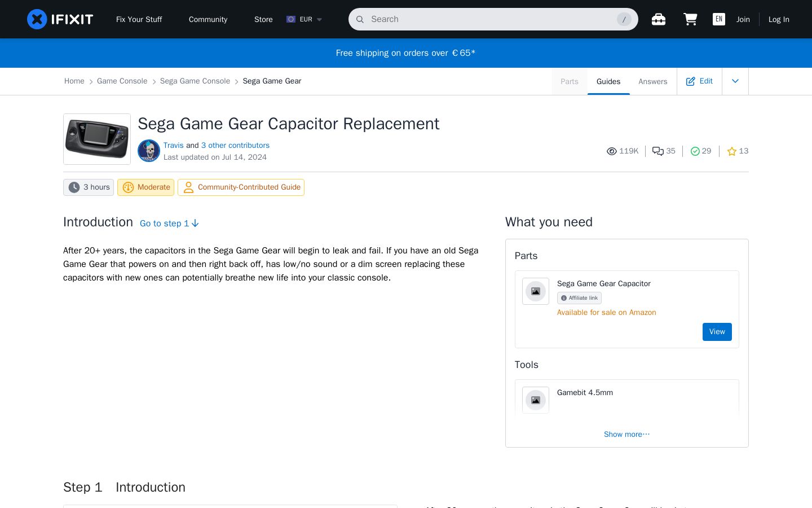Open the toolbox workbench icon

click(x=659, y=19)
